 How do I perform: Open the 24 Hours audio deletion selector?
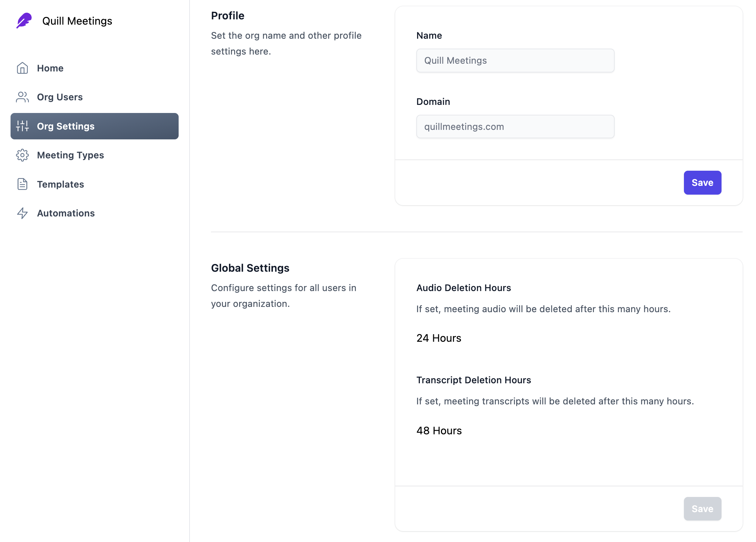pyautogui.click(x=438, y=338)
